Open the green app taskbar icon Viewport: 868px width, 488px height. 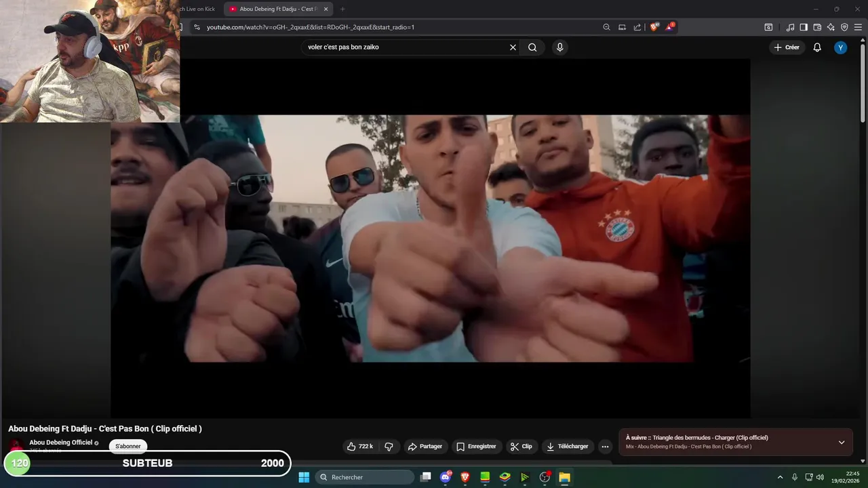click(x=485, y=477)
